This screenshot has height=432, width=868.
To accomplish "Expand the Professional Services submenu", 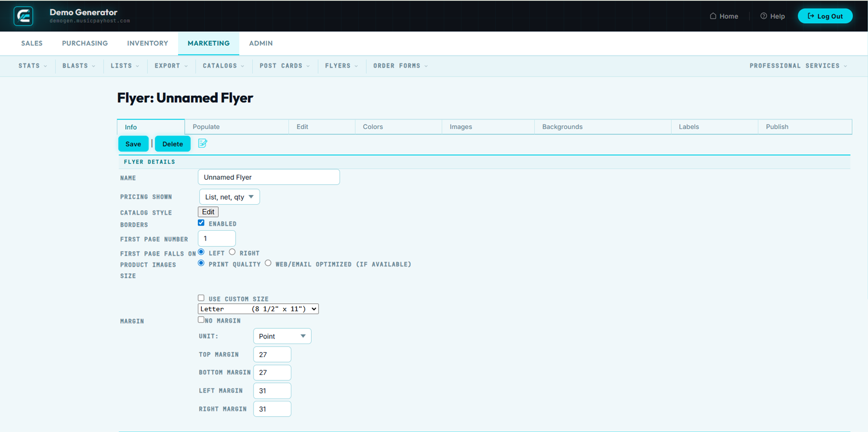I will pos(798,66).
